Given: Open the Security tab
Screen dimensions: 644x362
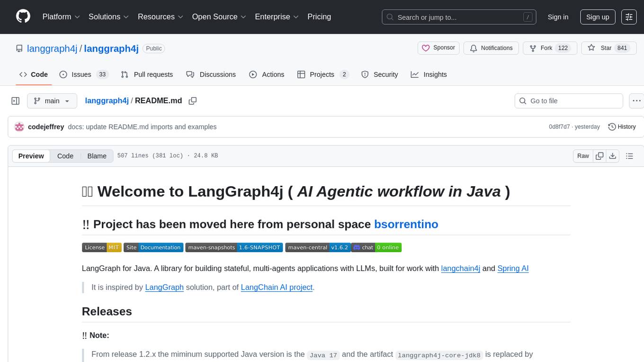Looking at the screenshot, I should click(x=380, y=74).
